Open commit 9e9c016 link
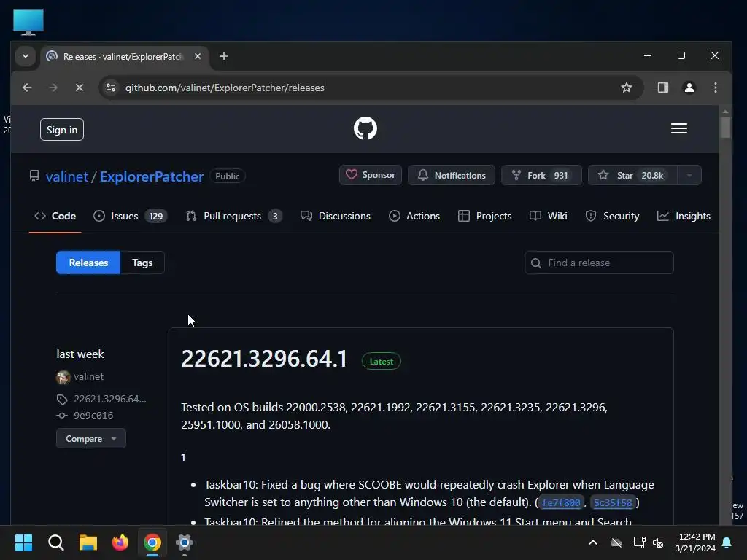747x560 pixels. 93,415
